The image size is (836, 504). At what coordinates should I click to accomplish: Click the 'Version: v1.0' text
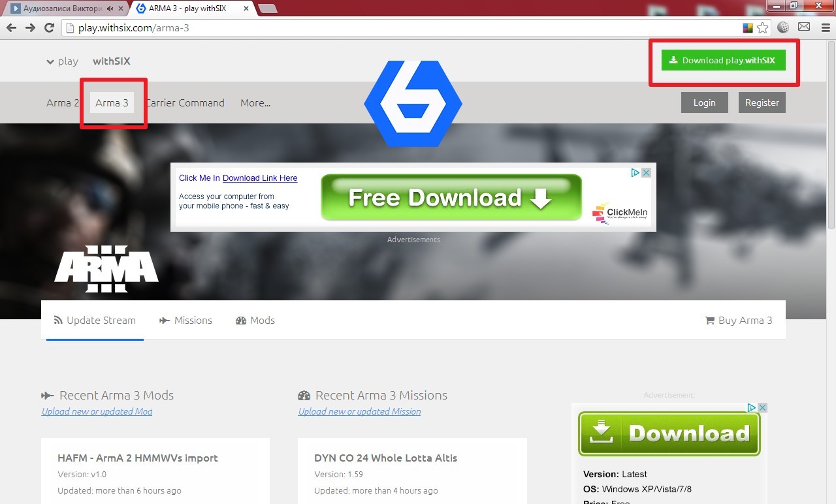pyautogui.click(x=82, y=475)
